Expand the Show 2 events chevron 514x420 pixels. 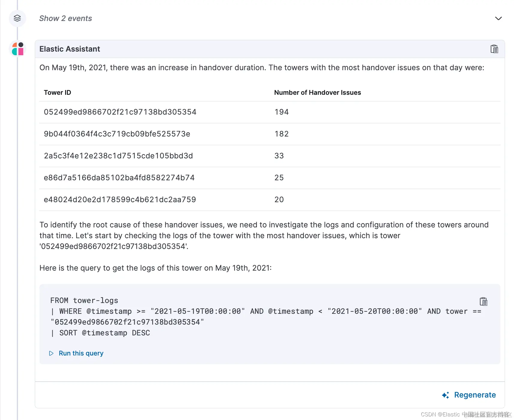pyautogui.click(x=498, y=18)
